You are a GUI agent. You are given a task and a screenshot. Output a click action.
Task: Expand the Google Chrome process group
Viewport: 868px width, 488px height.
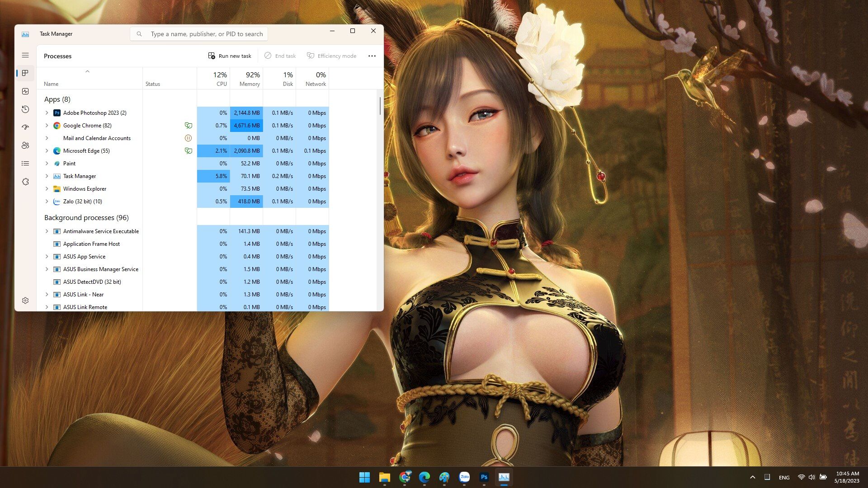(47, 126)
